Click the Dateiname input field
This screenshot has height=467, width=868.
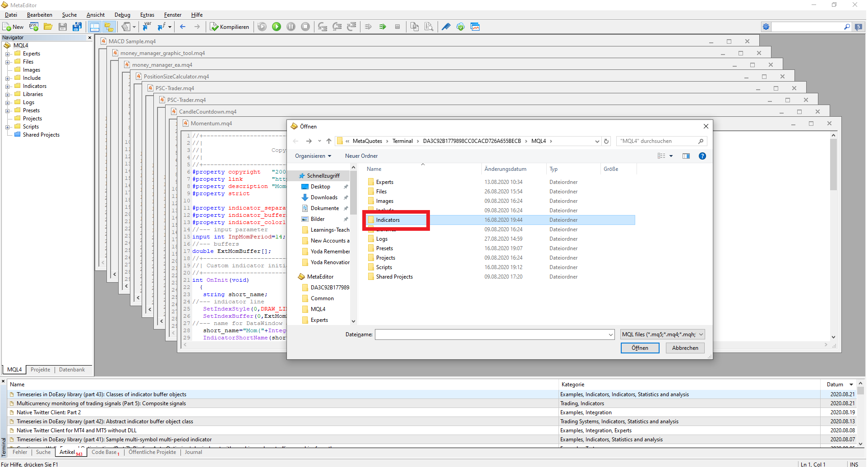[x=492, y=334]
